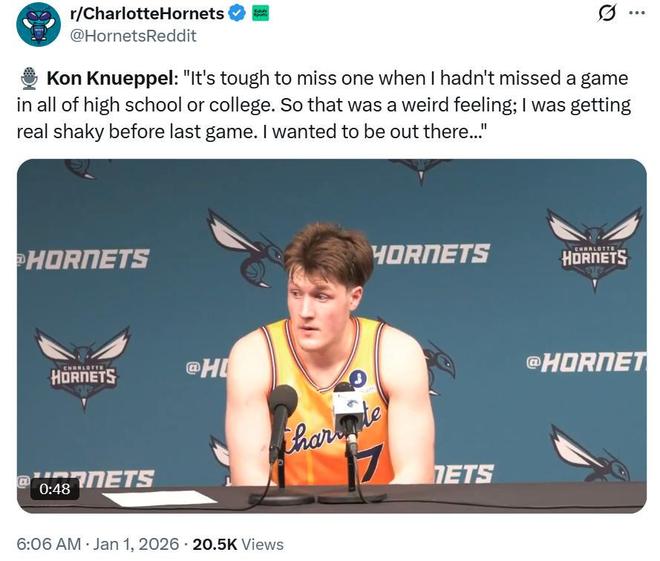Click the Hornets logo on the backdrop's left side
The image size is (660, 561).
tap(82, 366)
